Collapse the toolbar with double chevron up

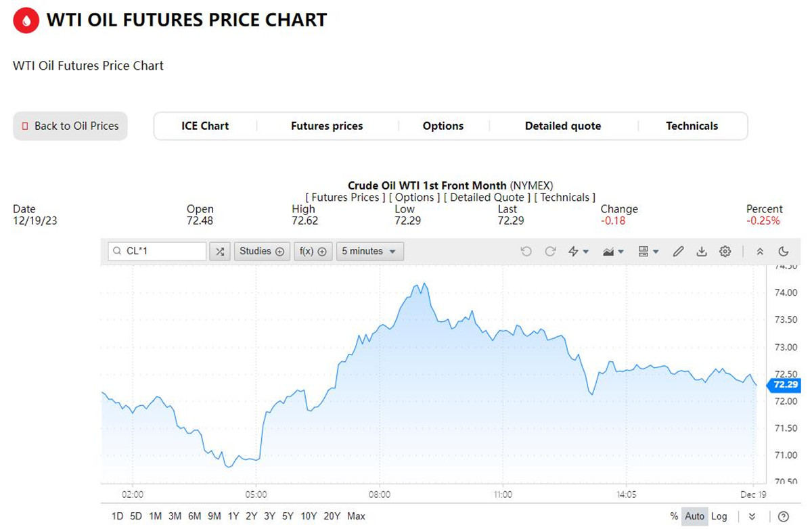coord(760,252)
